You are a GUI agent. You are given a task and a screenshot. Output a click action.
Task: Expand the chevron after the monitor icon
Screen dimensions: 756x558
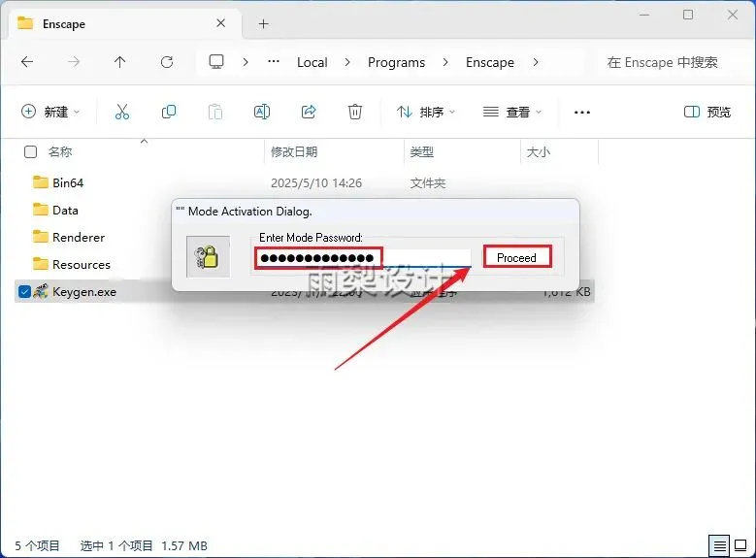(x=246, y=62)
